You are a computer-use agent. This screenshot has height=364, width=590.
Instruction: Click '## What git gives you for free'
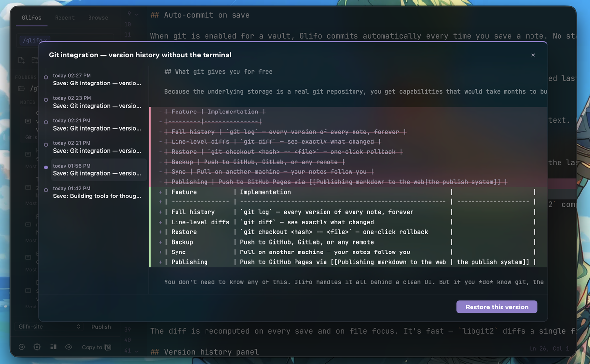point(218,72)
